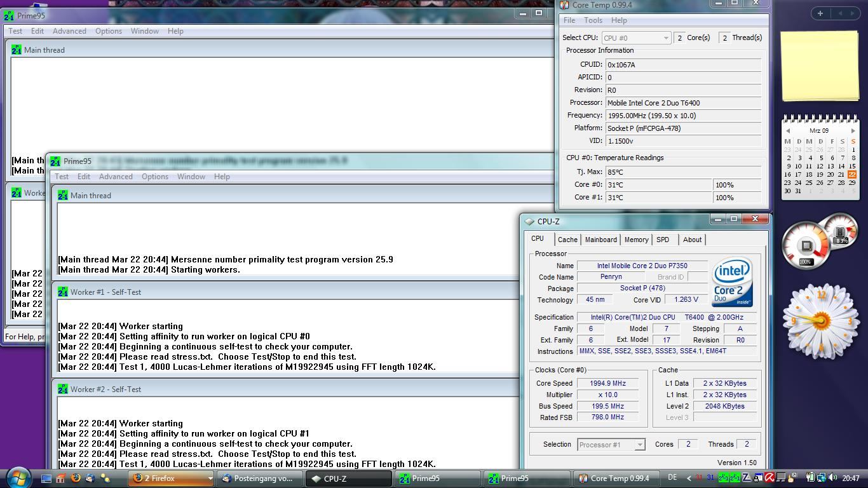Select today's date 22 in calendar gadget
868x488 pixels.
pyautogui.click(x=852, y=174)
